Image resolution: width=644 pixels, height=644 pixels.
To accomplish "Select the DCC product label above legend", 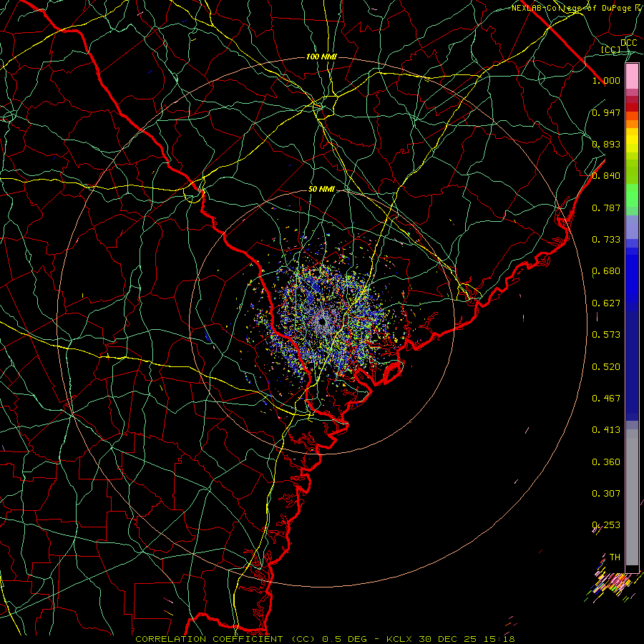I will (628, 42).
